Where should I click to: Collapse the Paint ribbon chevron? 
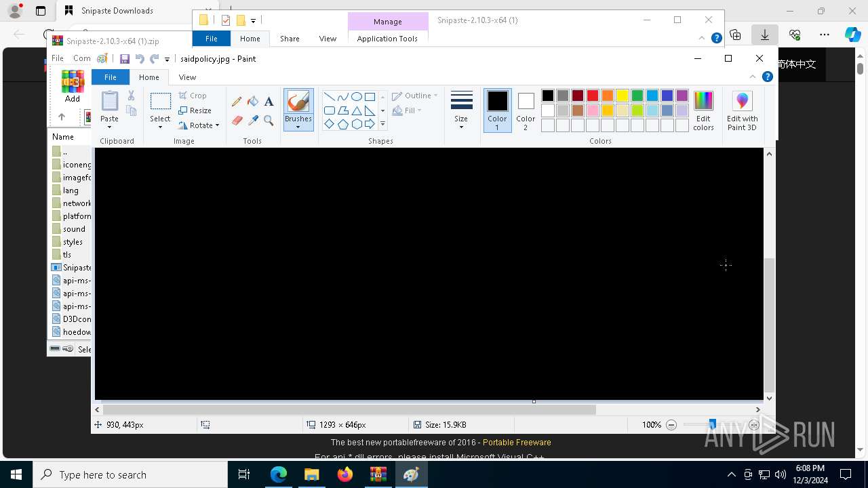pyautogui.click(x=753, y=77)
